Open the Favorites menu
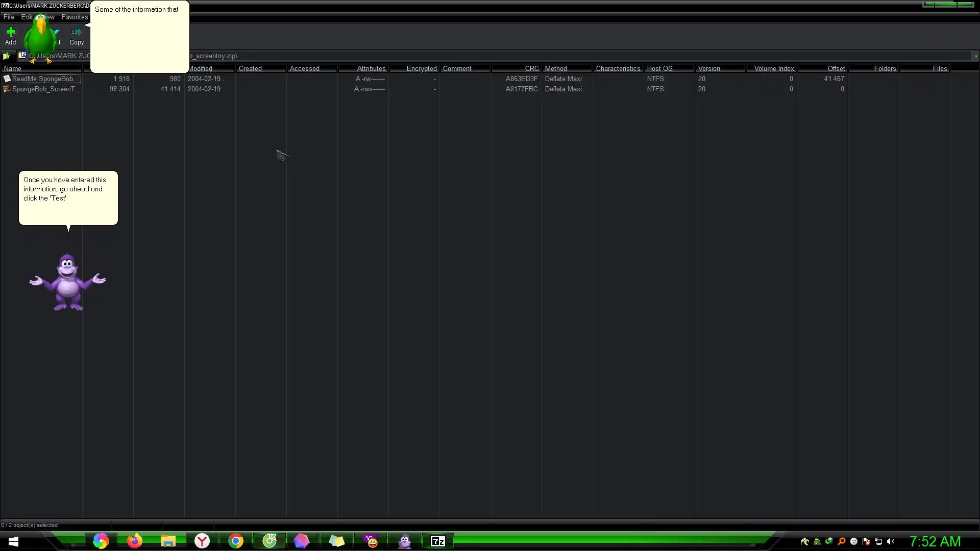The width and height of the screenshot is (980, 551). click(75, 17)
